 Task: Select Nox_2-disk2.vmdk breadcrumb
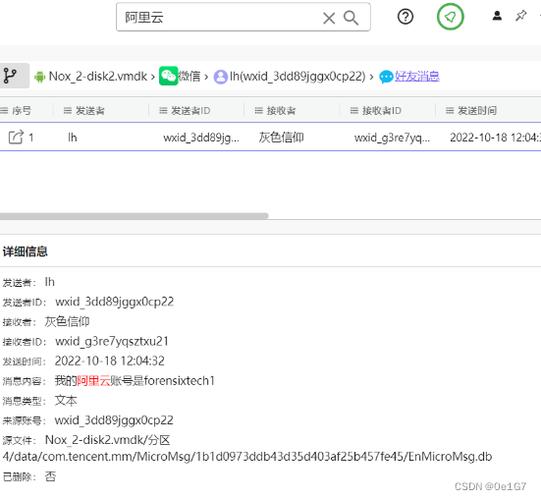[x=98, y=76]
